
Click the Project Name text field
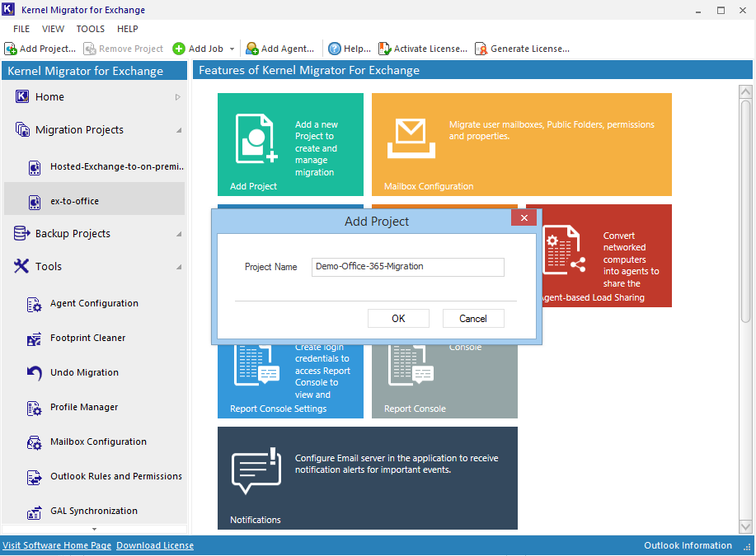click(407, 267)
